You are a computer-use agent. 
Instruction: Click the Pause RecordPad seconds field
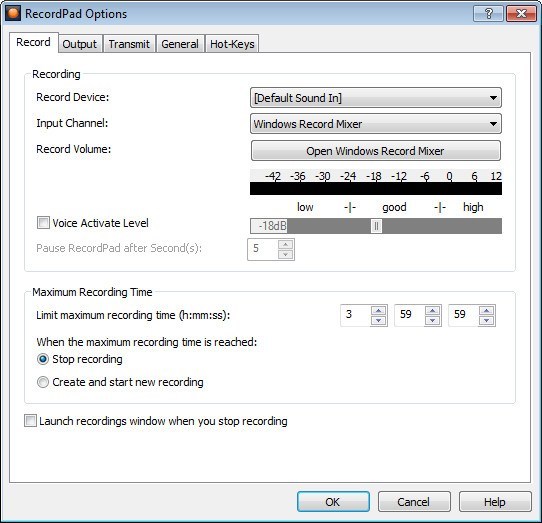pos(263,249)
